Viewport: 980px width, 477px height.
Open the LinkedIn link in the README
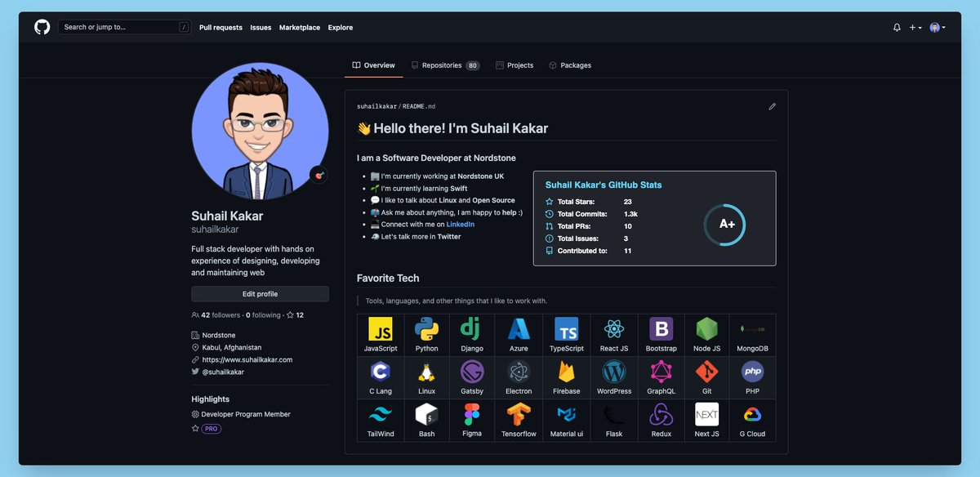[x=460, y=224]
